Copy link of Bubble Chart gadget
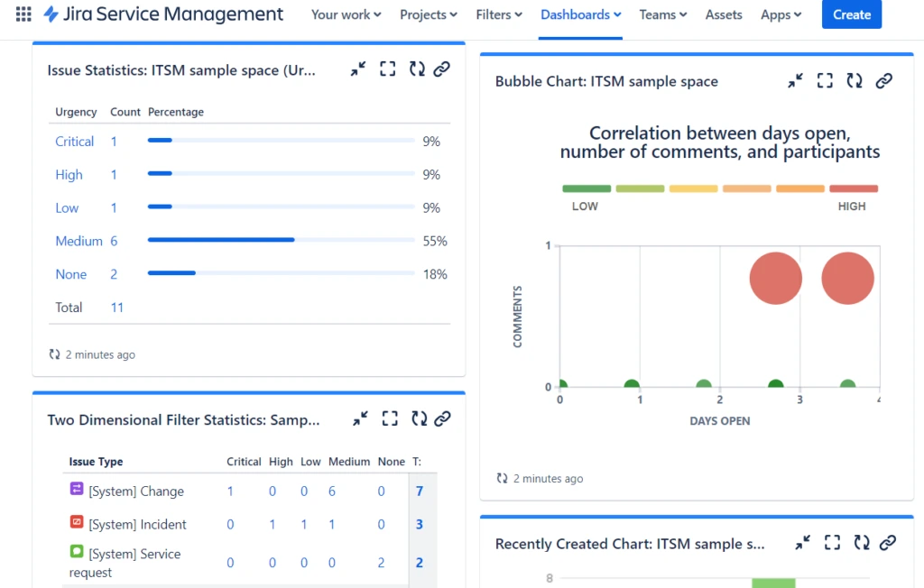 tap(884, 81)
